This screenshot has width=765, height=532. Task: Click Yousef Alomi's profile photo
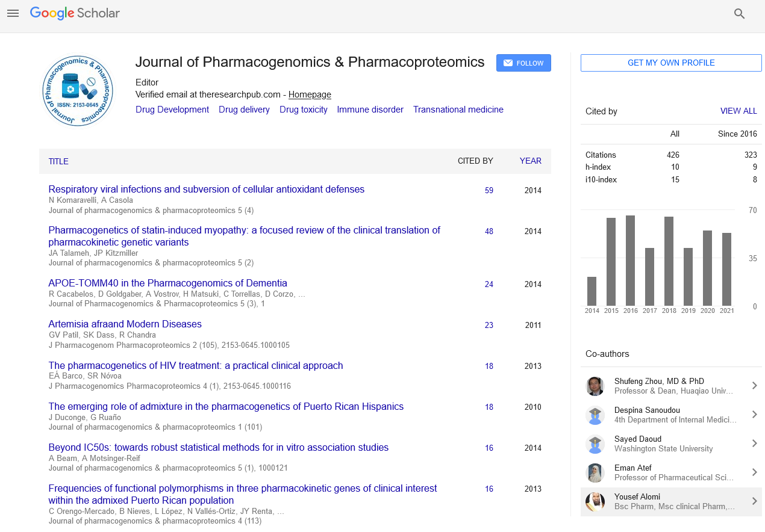(595, 501)
